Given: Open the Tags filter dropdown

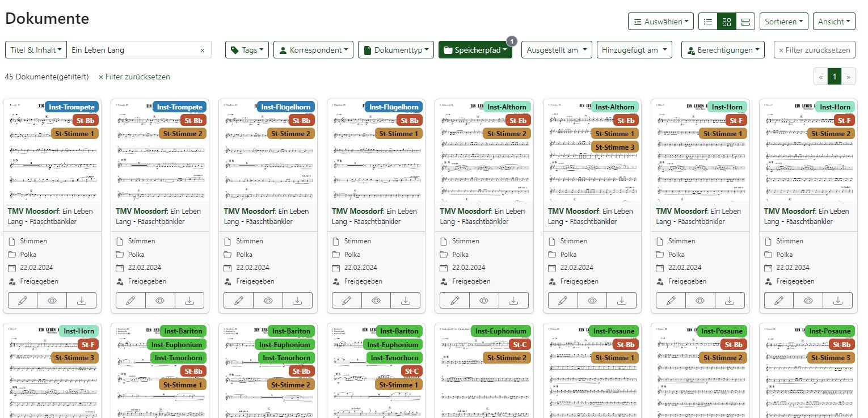Looking at the screenshot, I should point(247,50).
